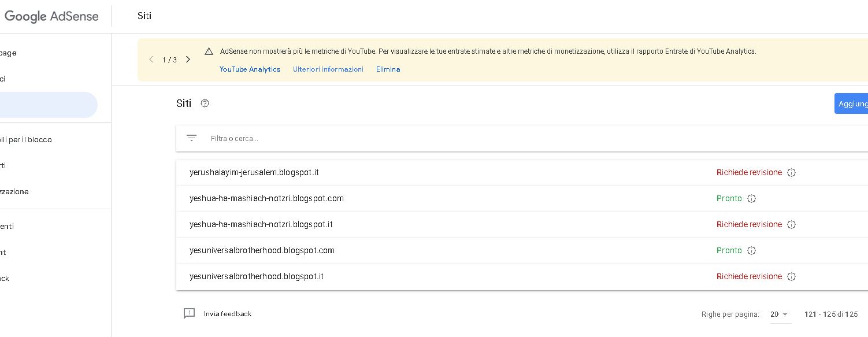868x337 pixels.
Task: Dismiss the banner with Elimina
Action: coord(388,69)
